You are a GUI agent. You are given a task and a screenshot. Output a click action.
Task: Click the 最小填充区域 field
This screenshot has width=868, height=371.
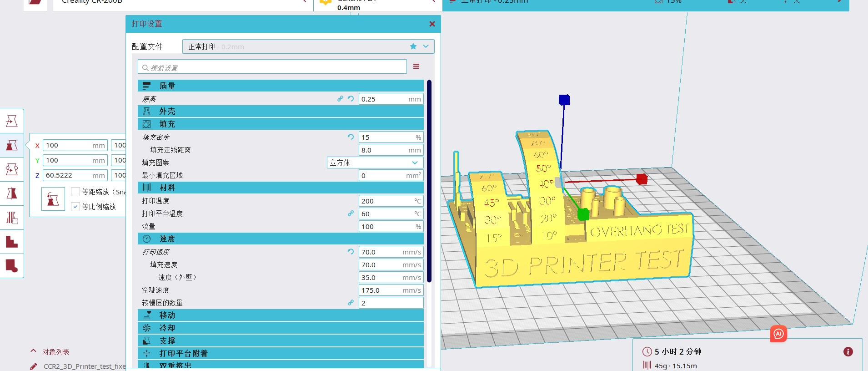coord(391,175)
